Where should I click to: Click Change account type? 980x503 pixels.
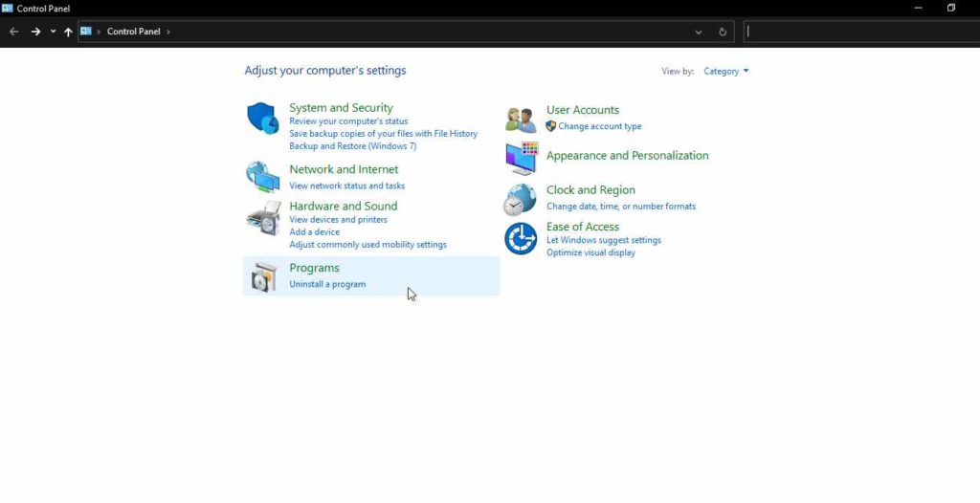point(599,126)
